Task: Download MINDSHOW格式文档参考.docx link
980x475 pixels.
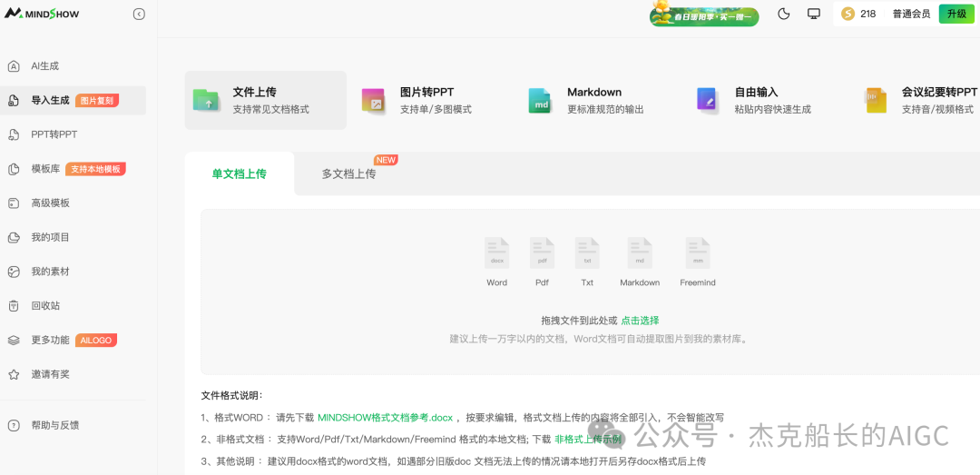Action: (x=385, y=418)
